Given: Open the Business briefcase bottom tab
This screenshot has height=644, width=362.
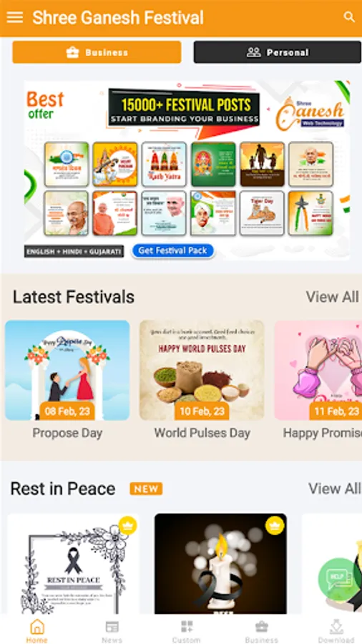Looking at the screenshot, I should [x=261, y=627].
